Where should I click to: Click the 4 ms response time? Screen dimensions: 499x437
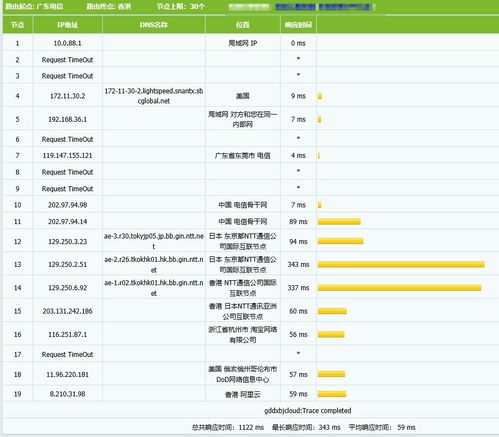click(x=298, y=156)
